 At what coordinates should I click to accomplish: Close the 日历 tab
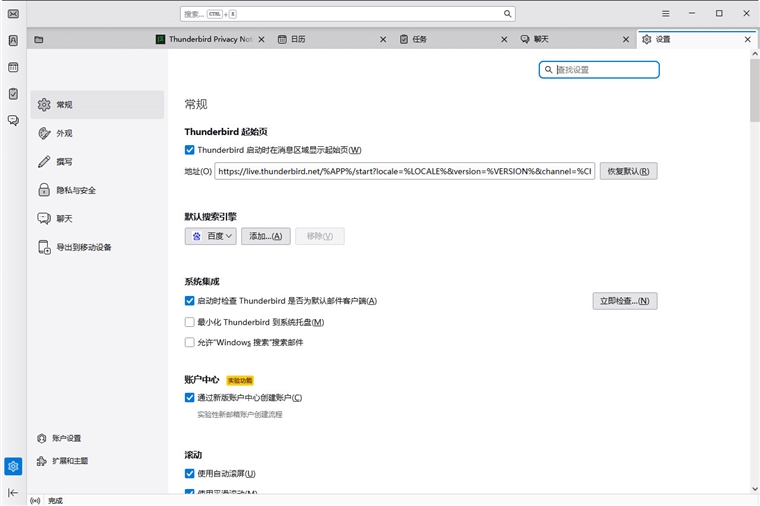(x=383, y=39)
